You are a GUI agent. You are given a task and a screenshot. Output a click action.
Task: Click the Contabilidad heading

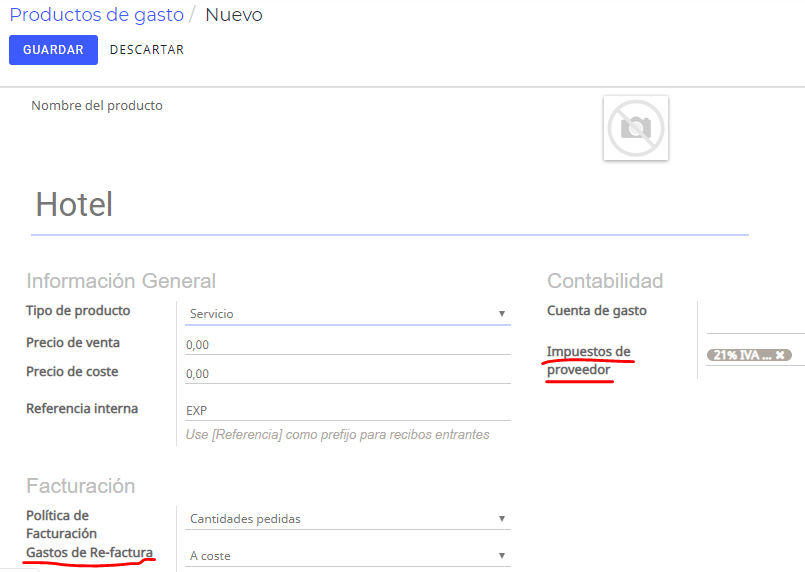tap(605, 281)
